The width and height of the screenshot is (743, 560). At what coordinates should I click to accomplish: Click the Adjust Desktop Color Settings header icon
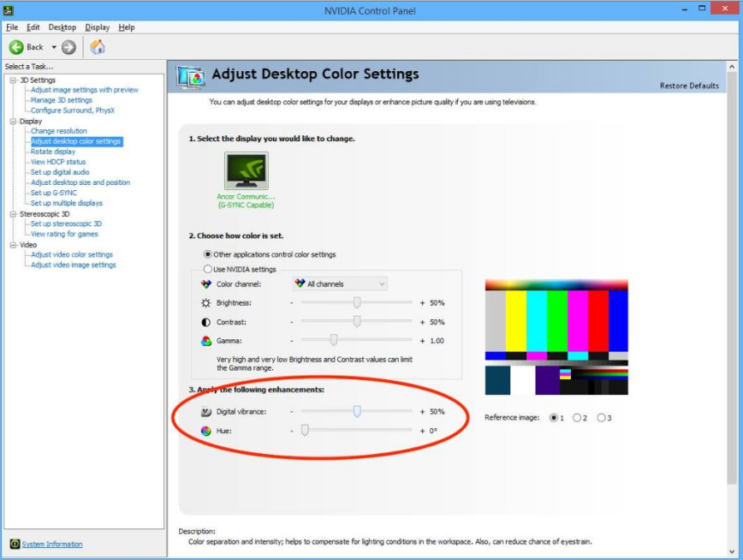191,77
